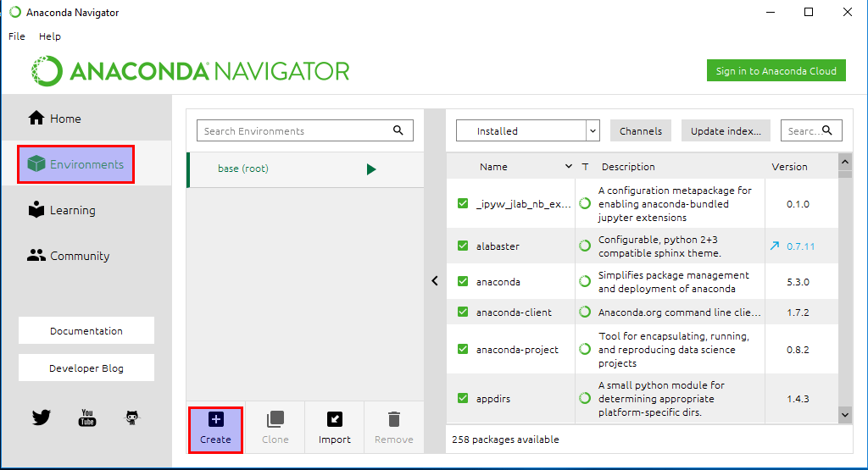Click the anaconda-project version 0.8.2 cell
This screenshot has width=868, height=470.
click(798, 350)
